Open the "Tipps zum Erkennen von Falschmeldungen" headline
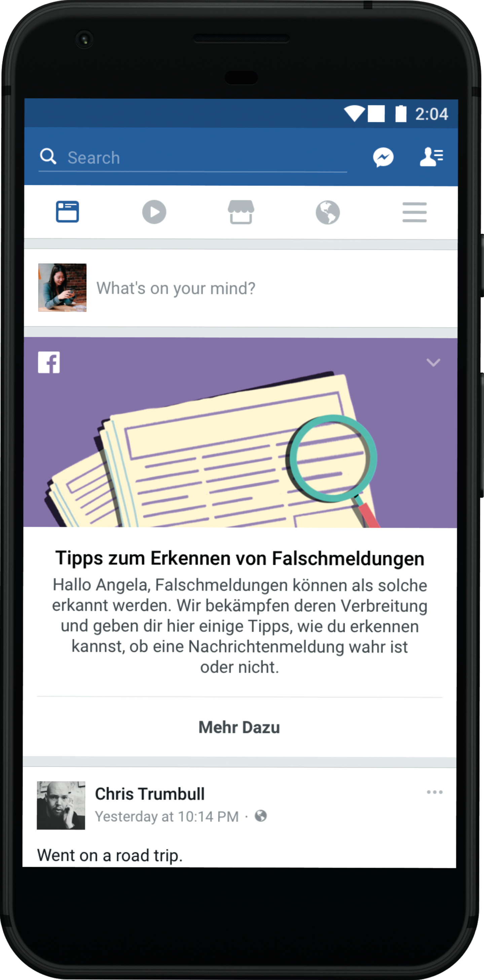 tap(239, 558)
